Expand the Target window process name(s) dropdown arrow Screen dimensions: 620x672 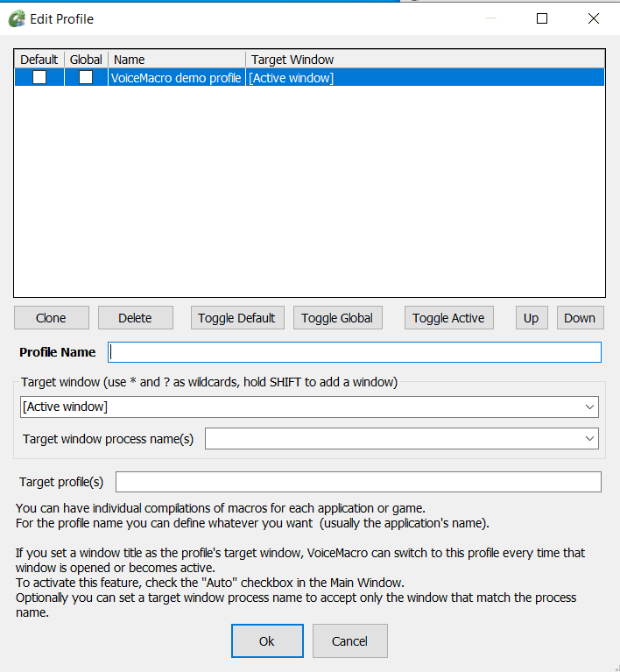pos(589,438)
